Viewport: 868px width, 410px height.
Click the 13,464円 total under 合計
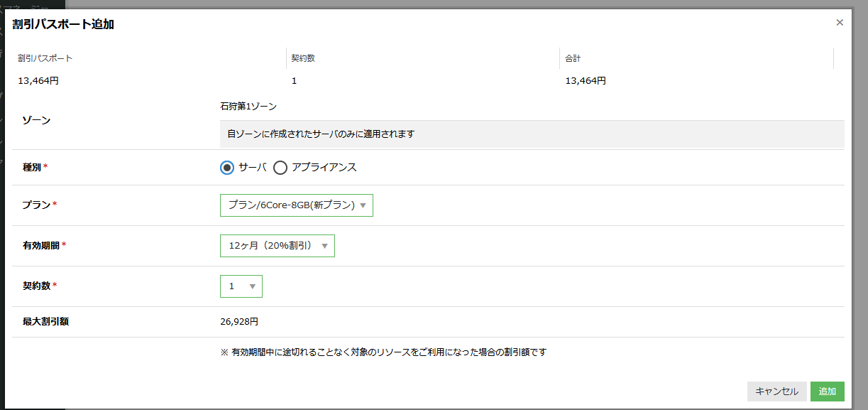pos(586,81)
